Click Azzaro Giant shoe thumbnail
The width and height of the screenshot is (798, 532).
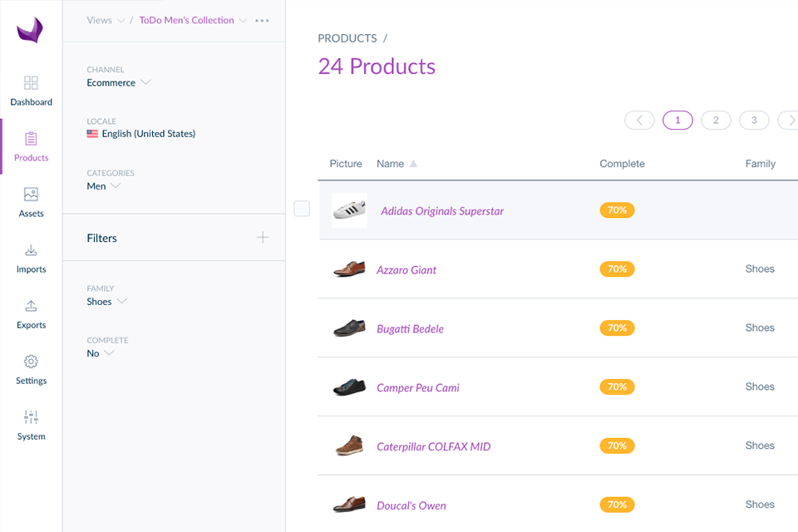(x=349, y=268)
